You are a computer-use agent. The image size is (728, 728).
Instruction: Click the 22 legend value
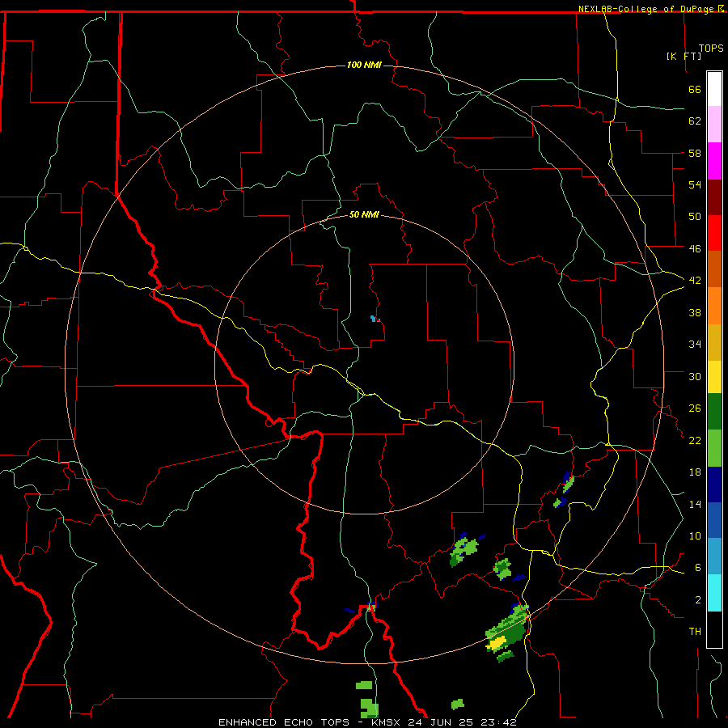coord(695,440)
